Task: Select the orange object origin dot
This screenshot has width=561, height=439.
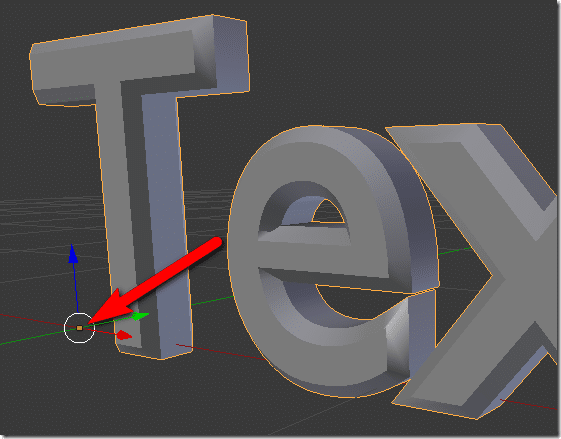Action: 79,328
